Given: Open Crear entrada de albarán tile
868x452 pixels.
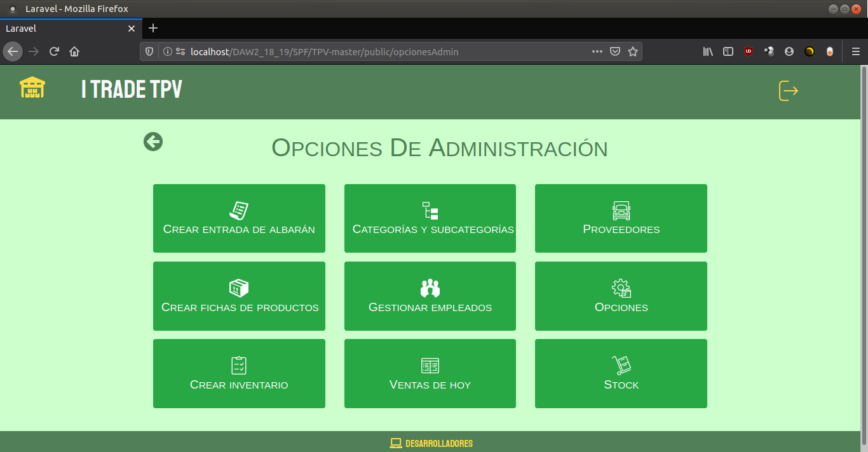Looking at the screenshot, I should point(239,218).
